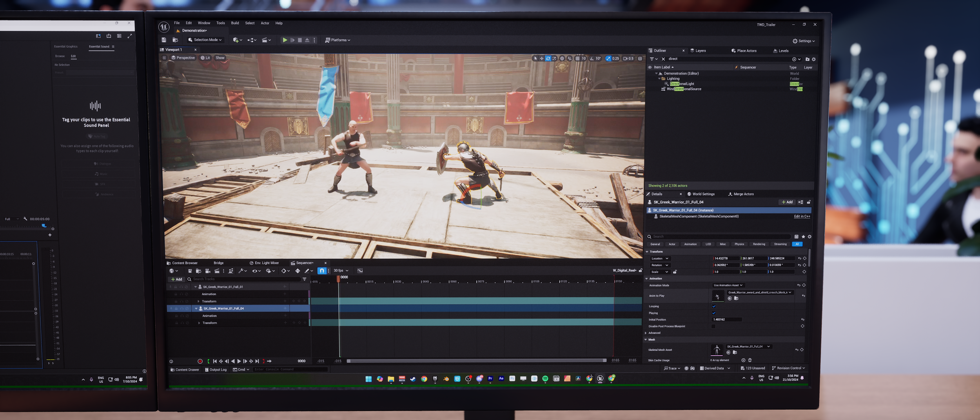Click the Details panel settings gear icon
The width and height of the screenshot is (980, 420).
click(x=809, y=236)
